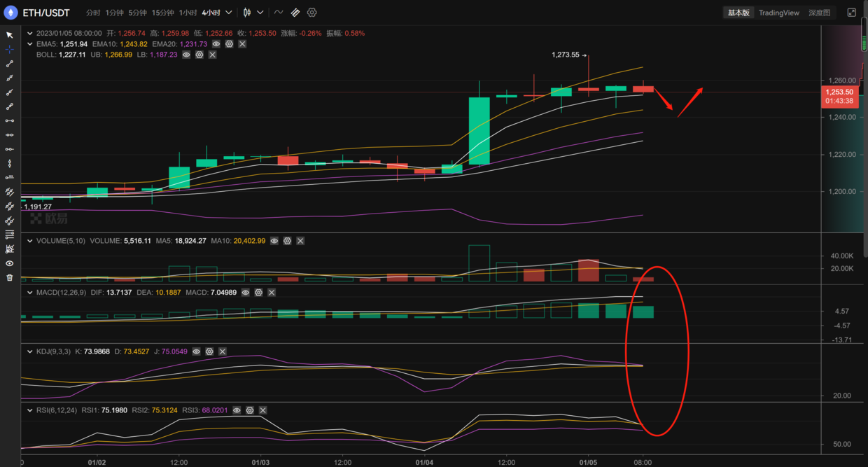The image size is (868, 467).
Task: Switch to the 15分钟 timeframe
Action: click(163, 13)
